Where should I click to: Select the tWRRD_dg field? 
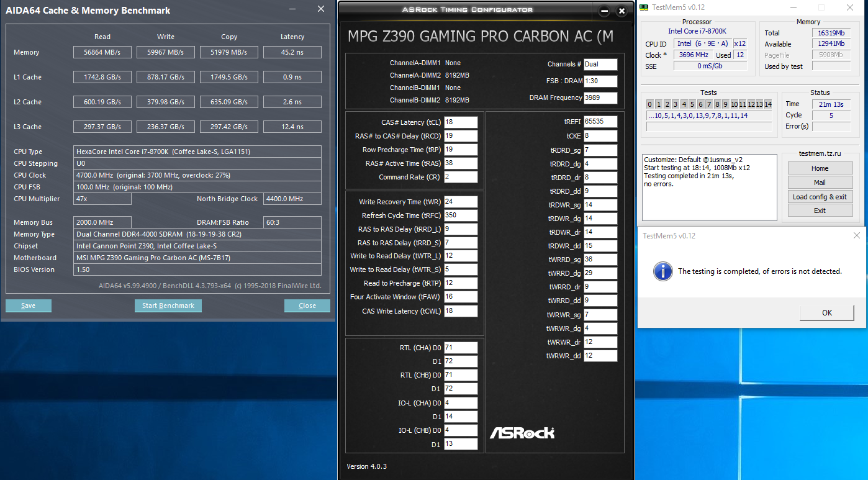point(600,273)
